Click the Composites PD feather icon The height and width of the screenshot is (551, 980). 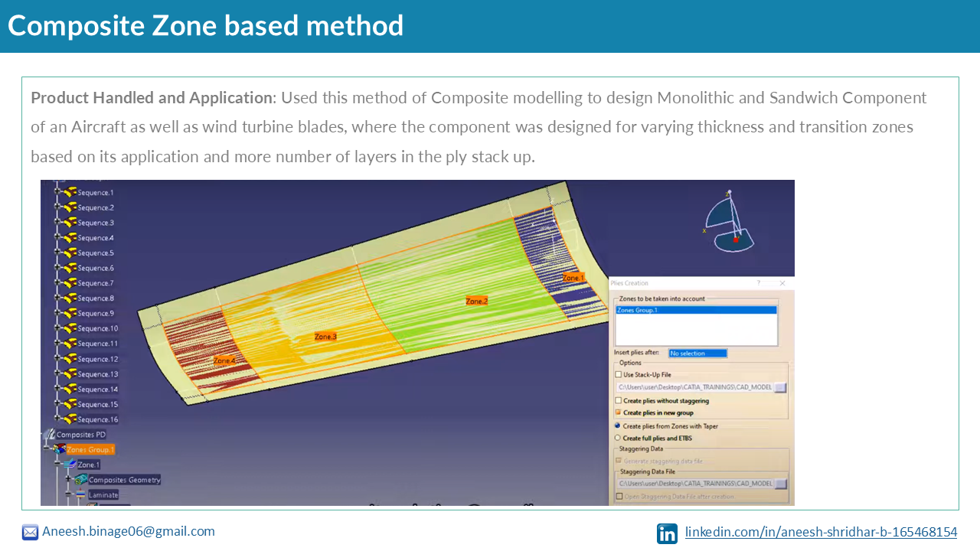click(x=49, y=435)
